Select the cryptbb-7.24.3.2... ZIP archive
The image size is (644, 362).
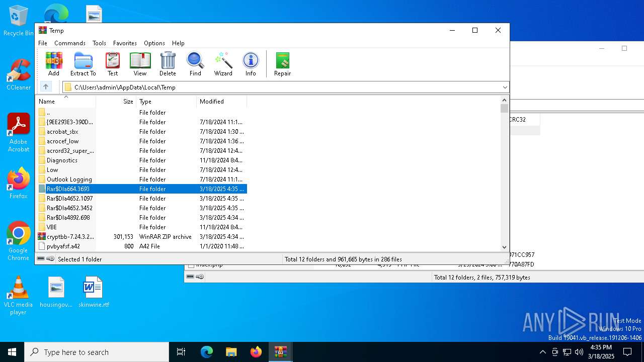(142, 237)
